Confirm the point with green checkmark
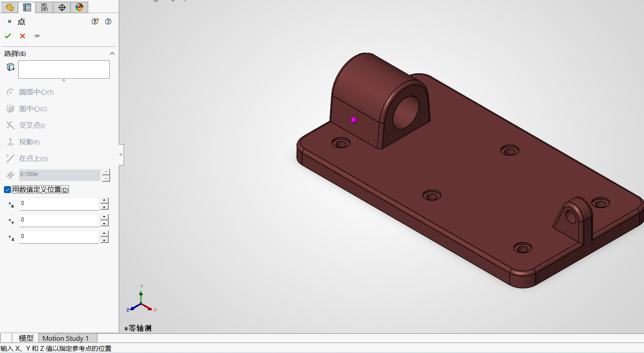The height and width of the screenshot is (353, 644). pos(8,36)
